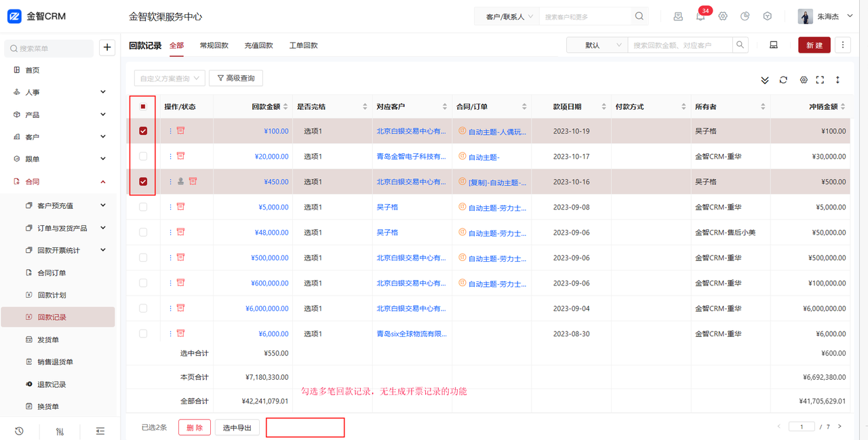Click the magnifier icon in global search
The image size is (868, 440).
(x=639, y=16)
